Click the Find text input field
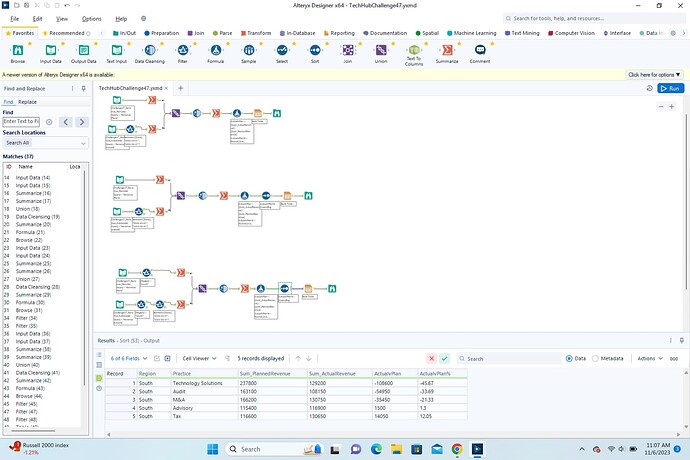This screenshot has height=460, width=690. [21, 121]
